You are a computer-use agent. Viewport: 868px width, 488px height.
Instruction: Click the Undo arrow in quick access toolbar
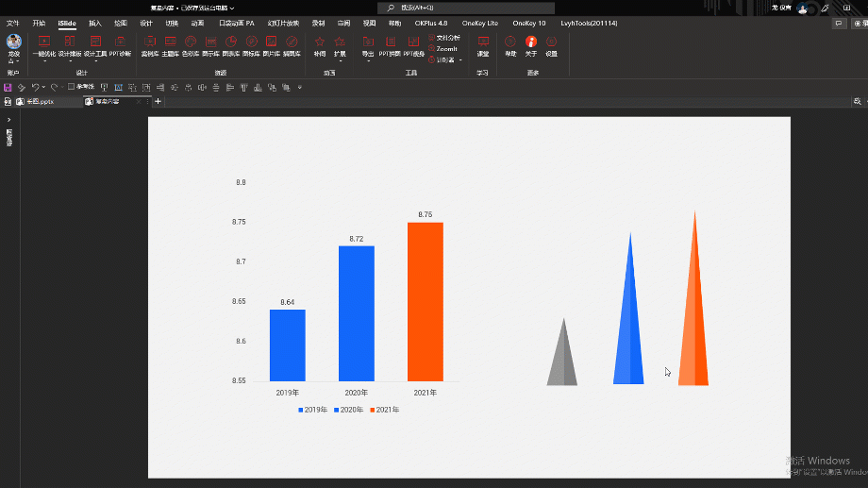coord(35,88)
